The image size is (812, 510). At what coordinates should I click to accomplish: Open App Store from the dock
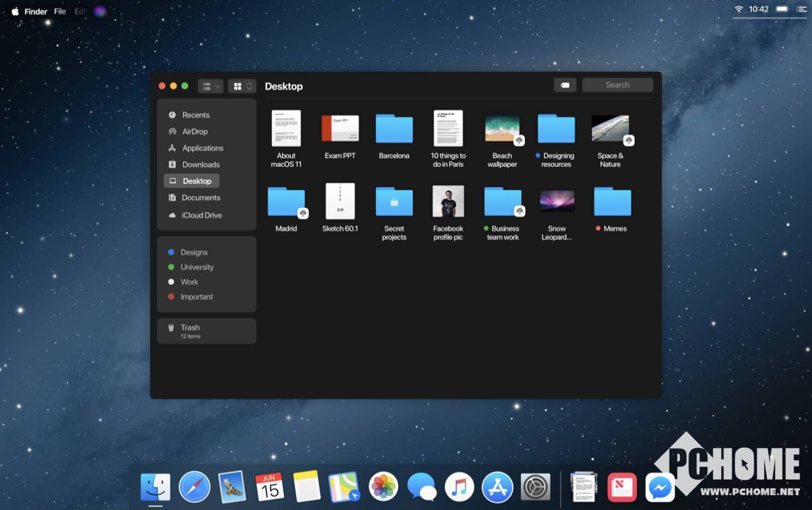497,487
